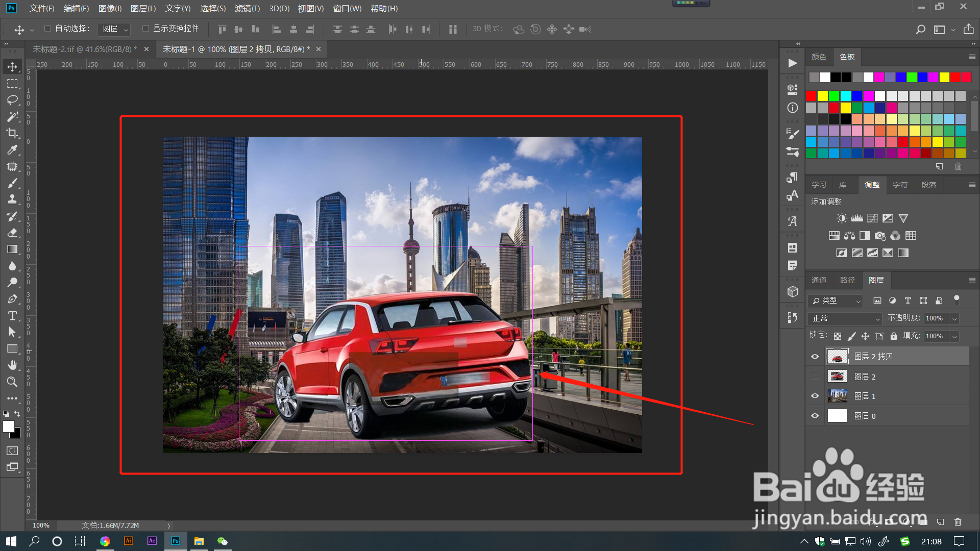Select the Horizontal Type tool
The height and width of the screenshot is (551, 980).
point(12,316)
